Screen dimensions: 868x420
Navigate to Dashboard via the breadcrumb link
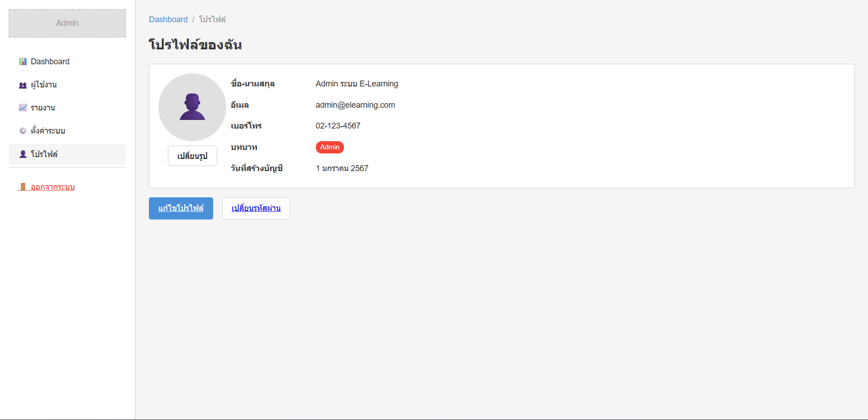tap(168, 19)
